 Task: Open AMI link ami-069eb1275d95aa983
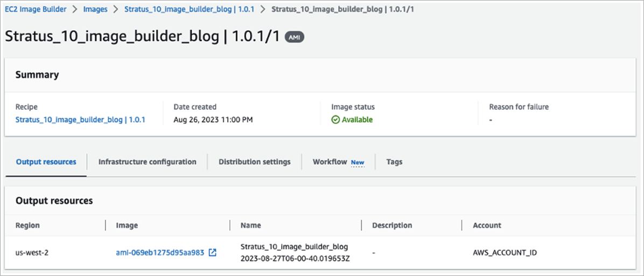click(160, 253)
